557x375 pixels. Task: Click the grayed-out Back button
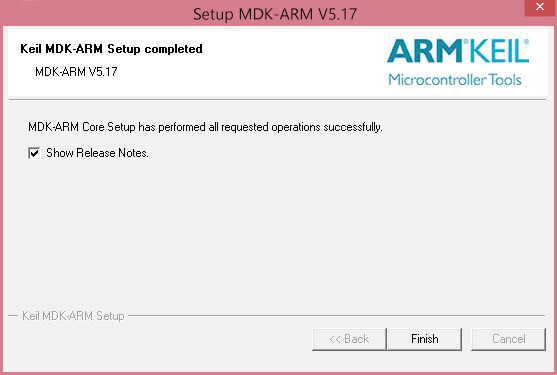349,339
